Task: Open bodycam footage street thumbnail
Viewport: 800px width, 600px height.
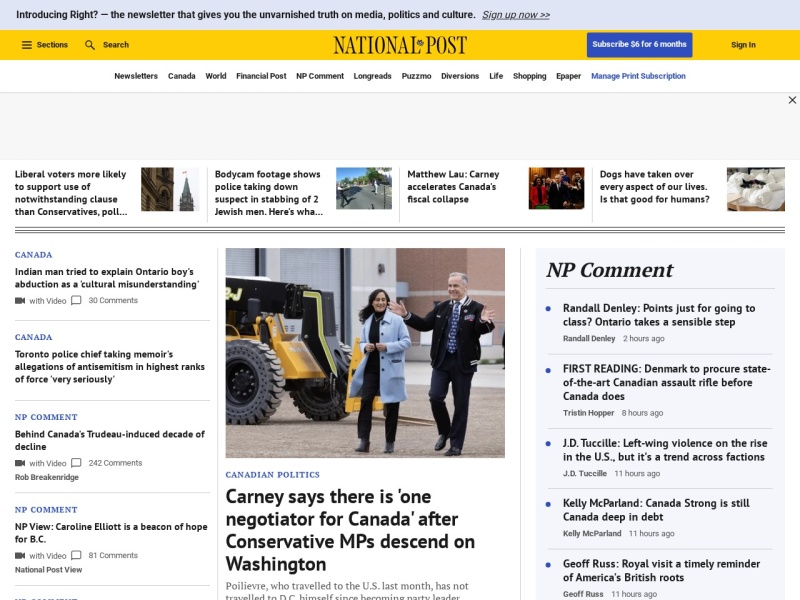Action: point(364,188)
